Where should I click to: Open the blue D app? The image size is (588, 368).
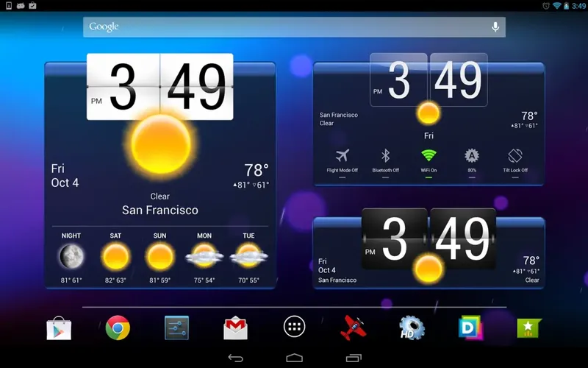point(470,328)
